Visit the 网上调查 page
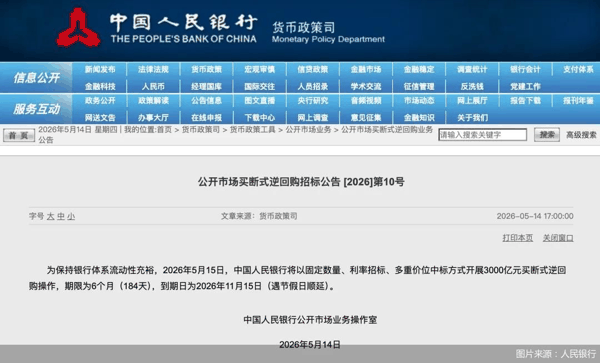The width and height of the screenshot is (600, 363). tap(313, 117)
